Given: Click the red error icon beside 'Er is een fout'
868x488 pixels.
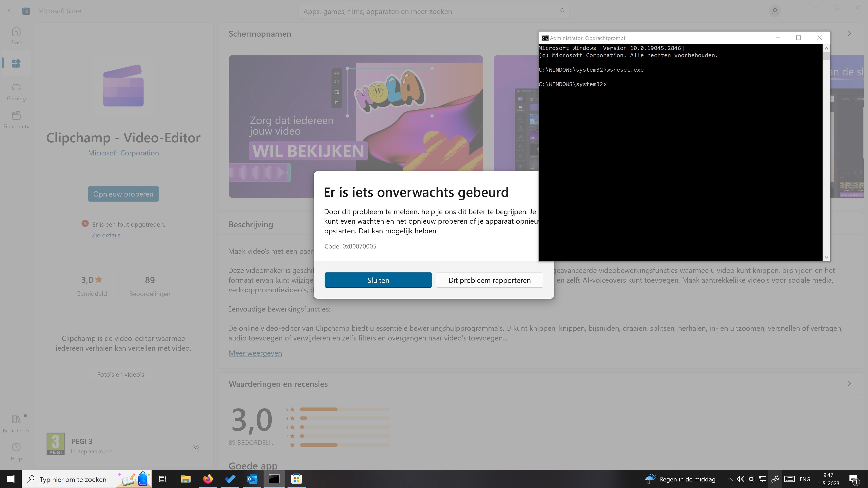Looking at the screenshot, I should tap(85, 224).
